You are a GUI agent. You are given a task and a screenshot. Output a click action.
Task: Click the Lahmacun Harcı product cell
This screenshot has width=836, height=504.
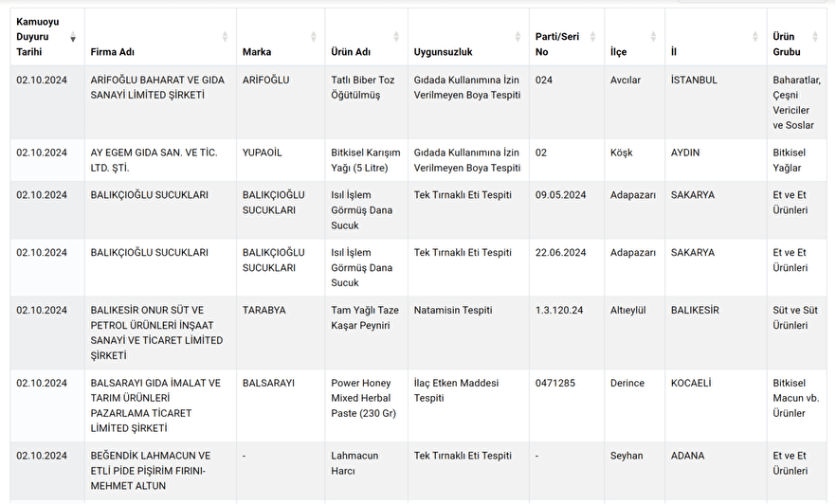[x=354, y=463]
